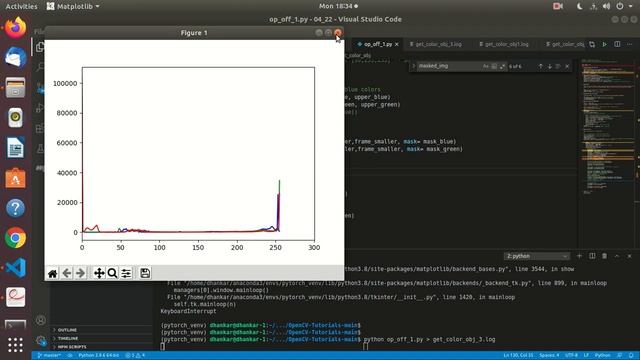
Task: Close the op_off_1.py tab
Action: coord(397,44)
